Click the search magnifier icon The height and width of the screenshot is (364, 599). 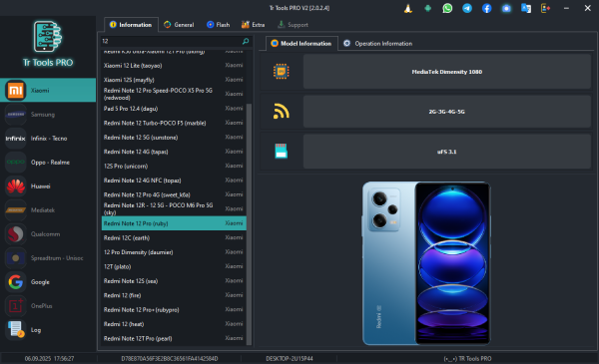(x=246, y=41)
